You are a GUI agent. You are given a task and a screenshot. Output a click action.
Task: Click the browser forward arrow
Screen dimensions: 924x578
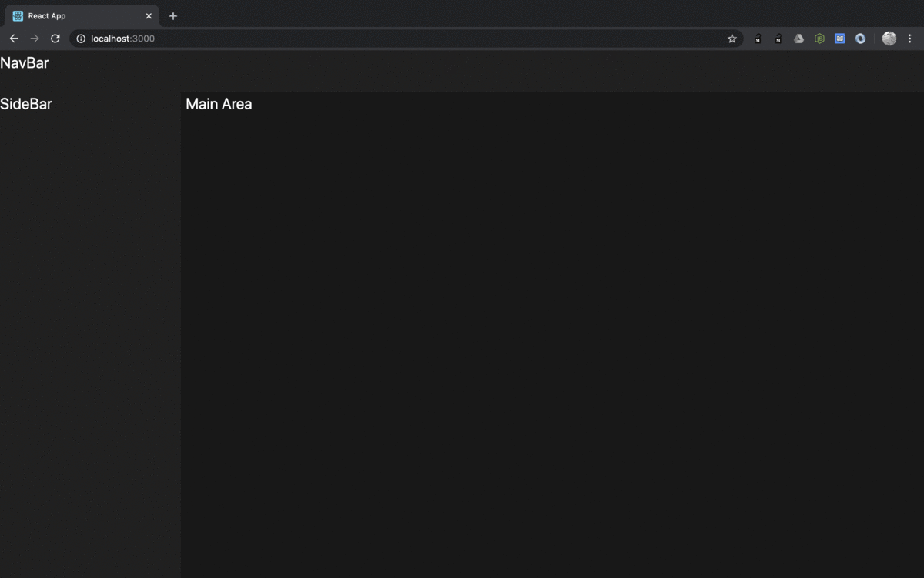35,39
